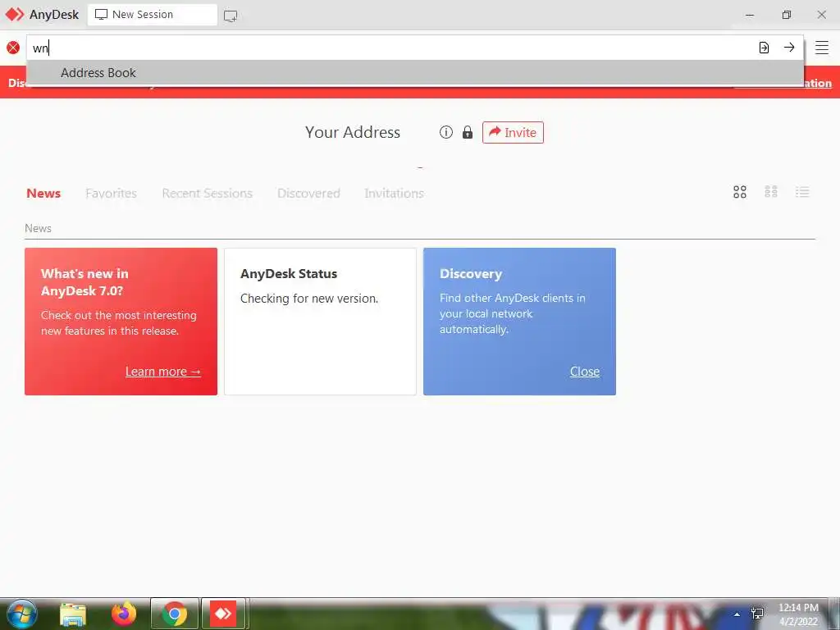Image resolution: width=840 pixels, height=630 pixels.
Task: Launch Firefox from the taskbar
Action: [x=124, y=614]
